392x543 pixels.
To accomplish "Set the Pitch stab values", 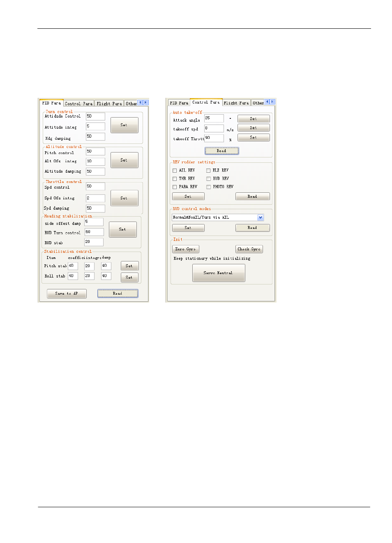I will [129, 266].
